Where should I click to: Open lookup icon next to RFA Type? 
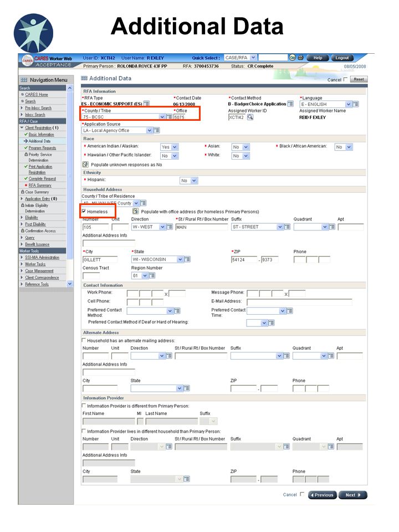pos(146,104)
